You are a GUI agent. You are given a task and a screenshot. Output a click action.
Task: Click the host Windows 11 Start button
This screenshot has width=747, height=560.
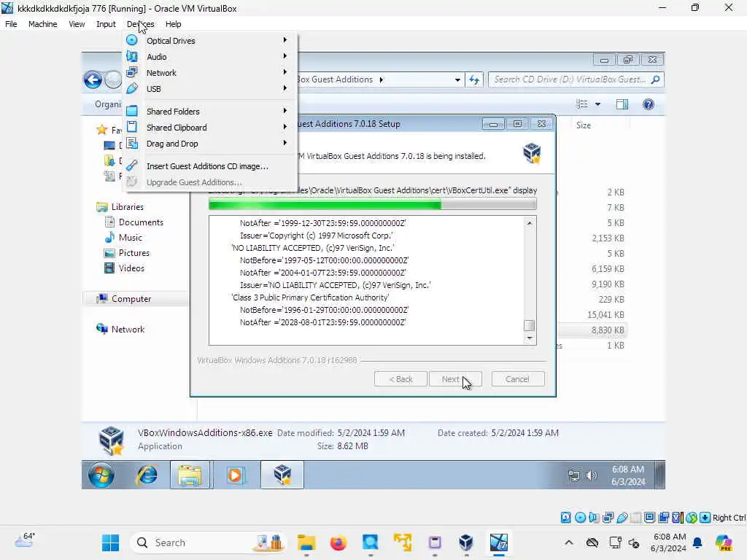point(111,542)
